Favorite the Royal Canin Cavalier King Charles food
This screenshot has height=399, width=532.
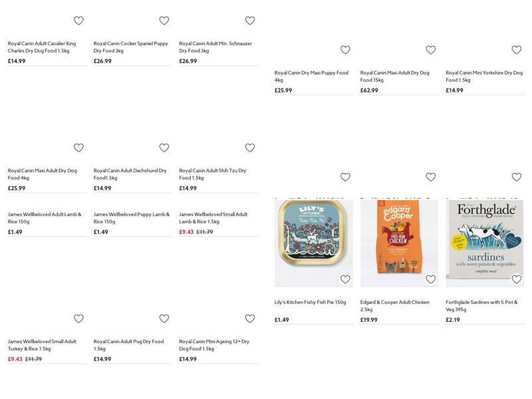78,21
